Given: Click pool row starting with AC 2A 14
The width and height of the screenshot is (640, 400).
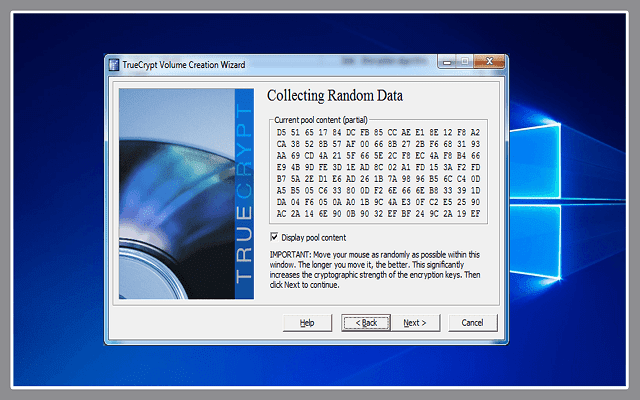Looking at the screenshot, I should (378, 214).
